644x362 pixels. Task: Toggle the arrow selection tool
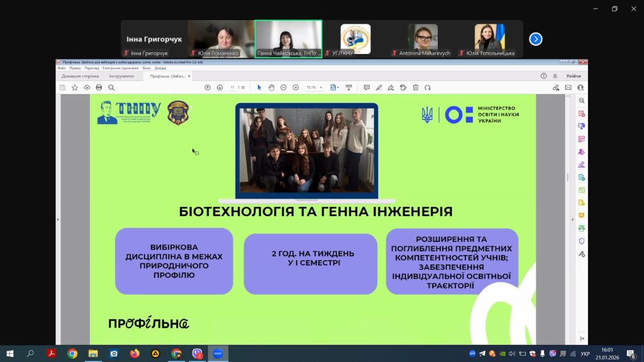point(259,87)
